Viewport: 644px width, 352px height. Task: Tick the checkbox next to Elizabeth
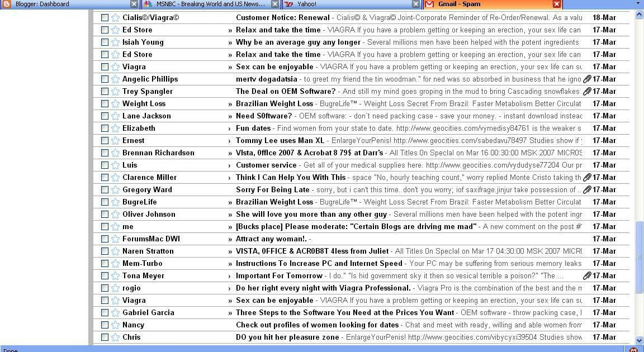click(x=105, y=129)
